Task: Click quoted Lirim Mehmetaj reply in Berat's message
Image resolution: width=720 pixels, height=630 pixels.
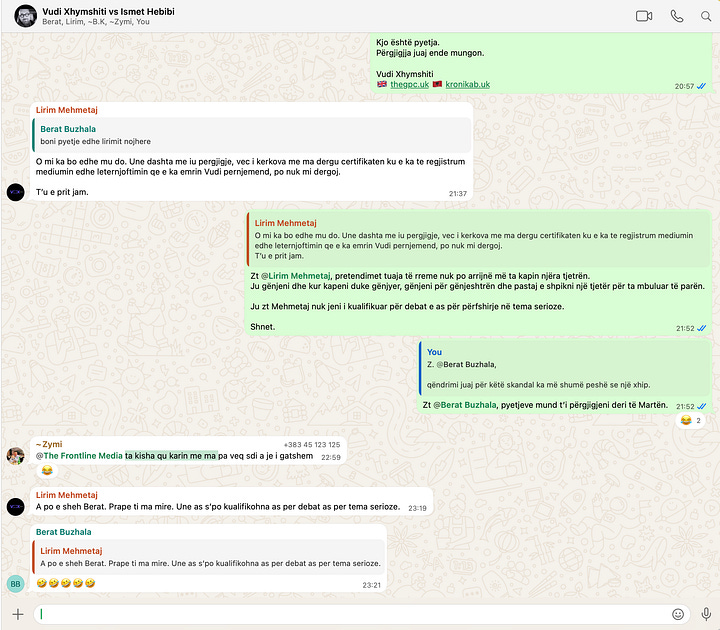Action: [x=208, y=557]
